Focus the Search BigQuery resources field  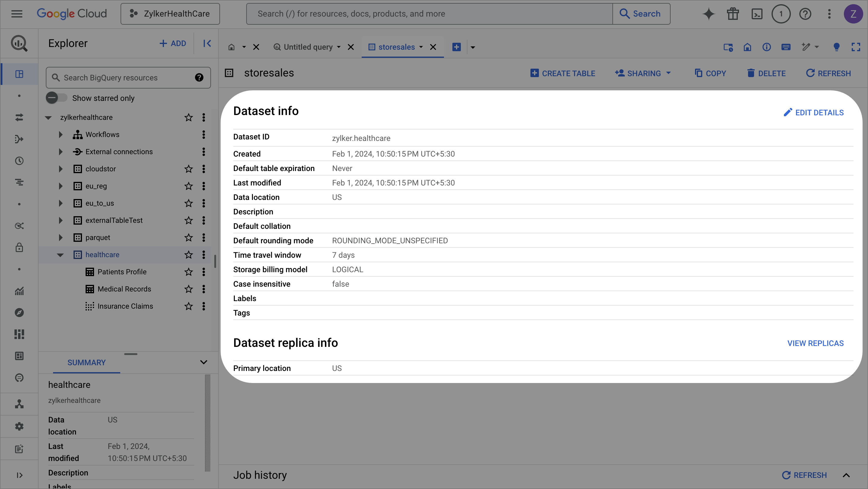(x=128, y=78)
